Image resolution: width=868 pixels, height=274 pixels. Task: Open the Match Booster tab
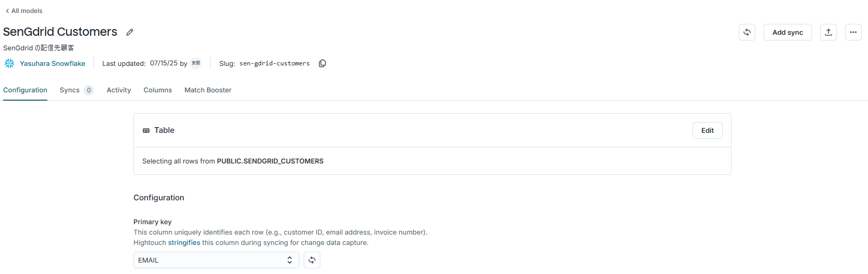(208, 90)
